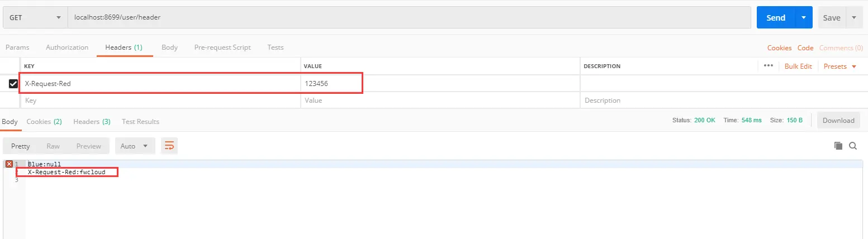
Task: Uncheck the X-Request-Red header checkbox
Action: 13,84
